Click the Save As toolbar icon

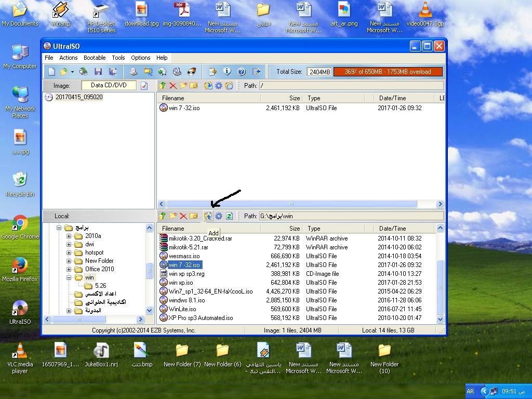click(113, 72)
